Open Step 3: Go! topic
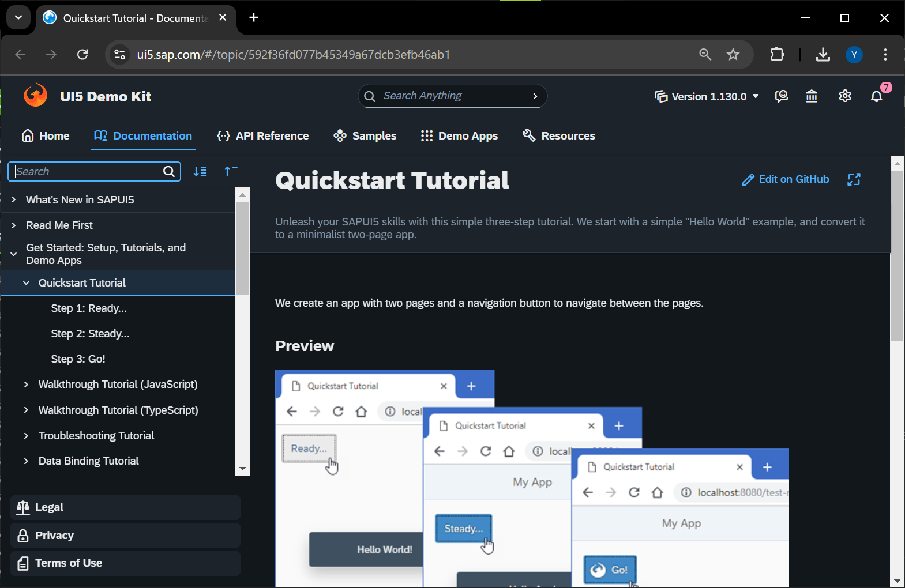905x588 pixels. click(78, 359)
